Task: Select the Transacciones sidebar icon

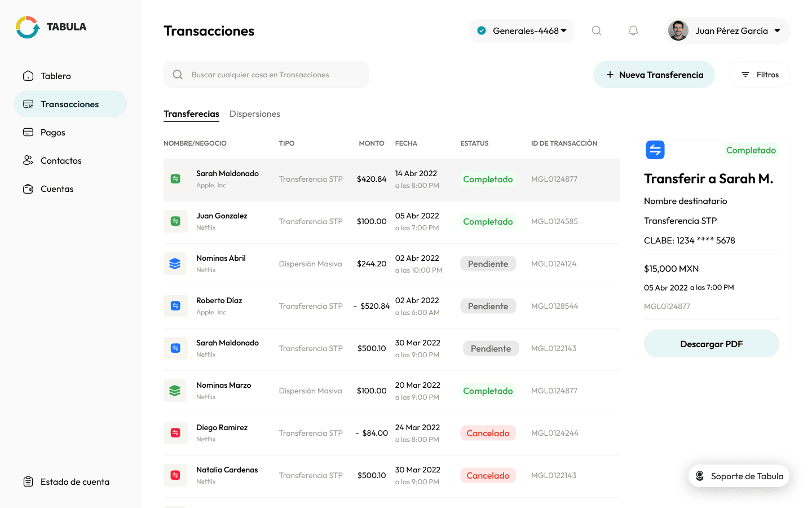Action: click(x=28, y=104)
